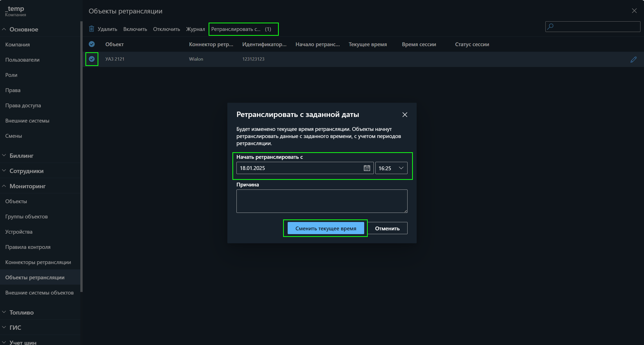
Task: Click the pencil edit icon for УАЗ 2121
Action: tap(633, 60)
